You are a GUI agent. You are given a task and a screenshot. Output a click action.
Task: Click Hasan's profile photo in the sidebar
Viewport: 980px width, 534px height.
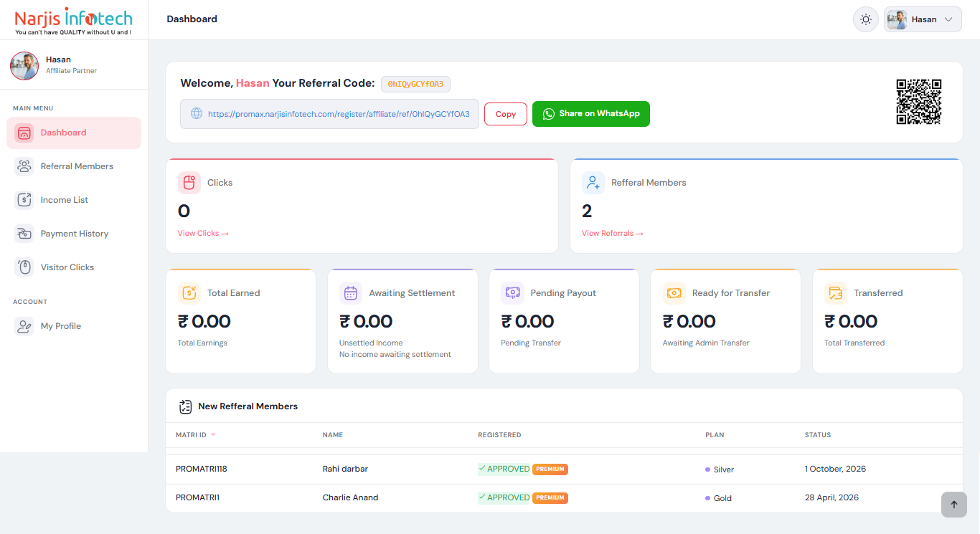tap(24, 66)
